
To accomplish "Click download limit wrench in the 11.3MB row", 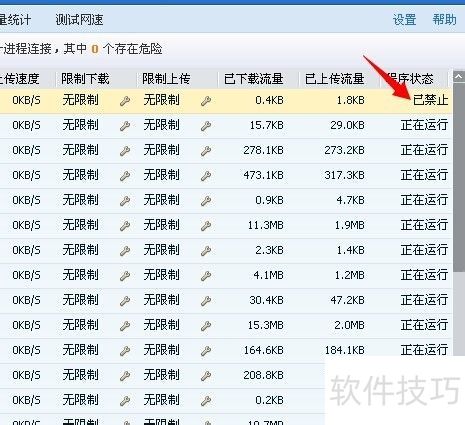I will (125, 226).
